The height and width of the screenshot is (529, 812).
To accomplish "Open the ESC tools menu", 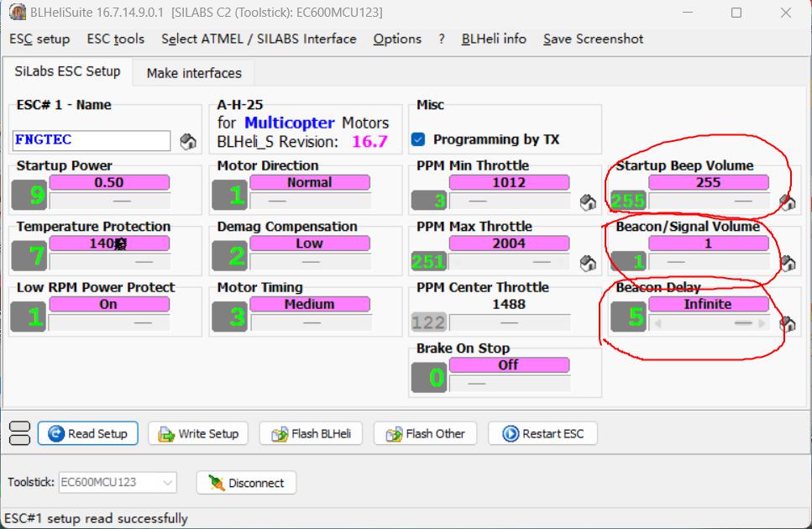I will [116, 39].
